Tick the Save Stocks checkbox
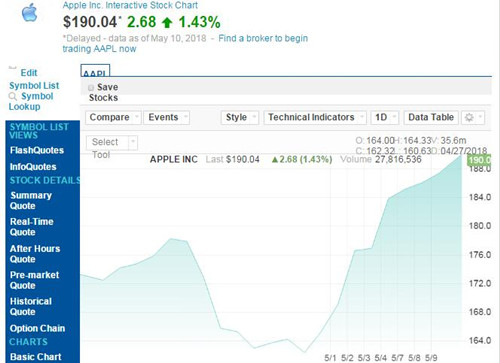This screenshot has width=500, height=363. 91,88
